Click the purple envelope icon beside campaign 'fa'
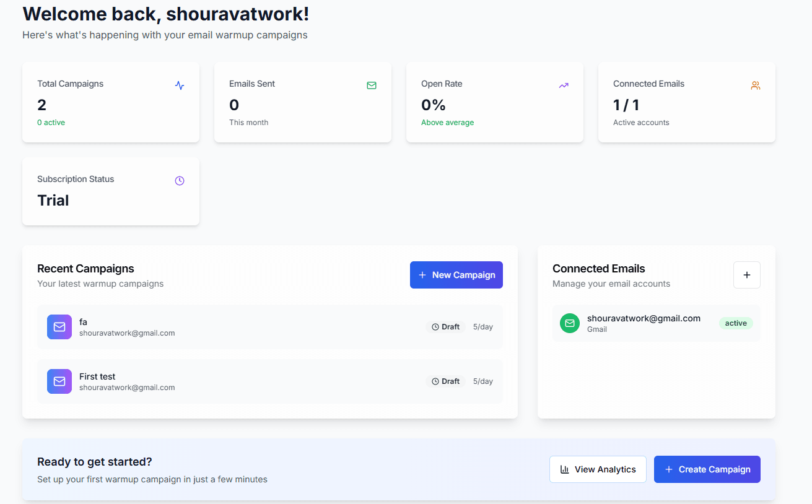This screenshot has width=812, height=504. (x=59, y=326)
